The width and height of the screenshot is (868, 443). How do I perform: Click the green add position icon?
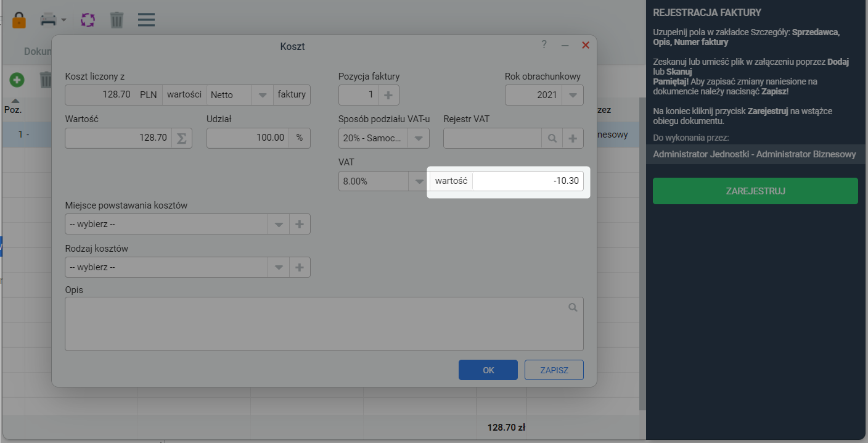point(17,80)
